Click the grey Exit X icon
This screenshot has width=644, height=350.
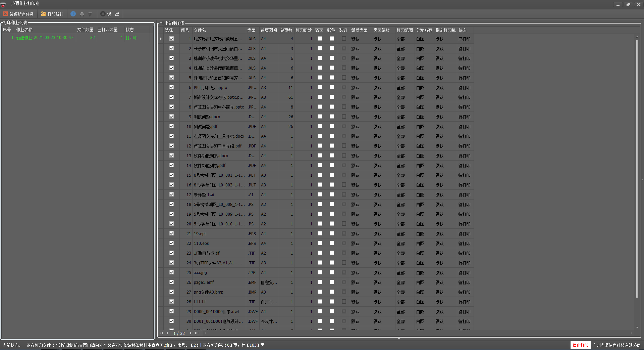103,14
